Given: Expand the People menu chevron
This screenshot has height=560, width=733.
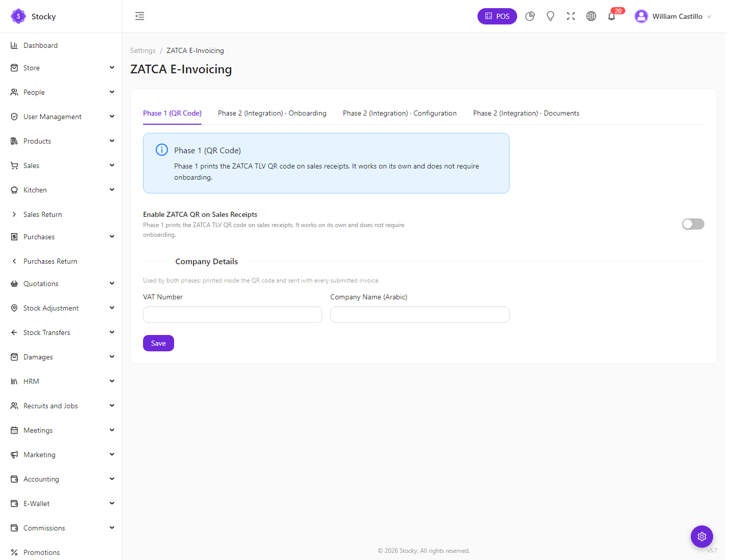Looking at the screenshot, I should [112, 92].
